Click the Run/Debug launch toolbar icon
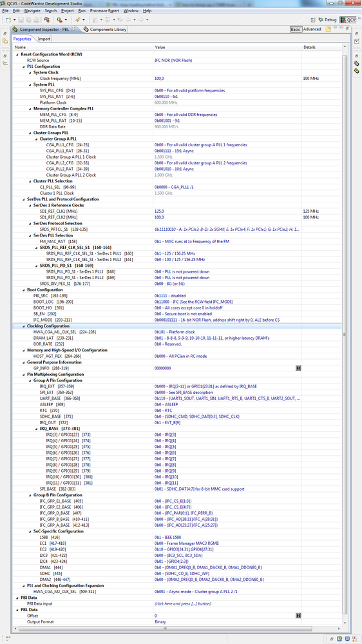This screenshot has height=644, width=362. click(60, 20)
